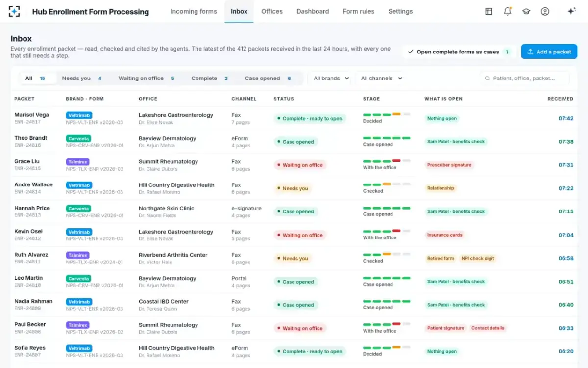Click the Prescriber signature chip
The width and height of the screenshot is (588, 368).
pos(449,165)
